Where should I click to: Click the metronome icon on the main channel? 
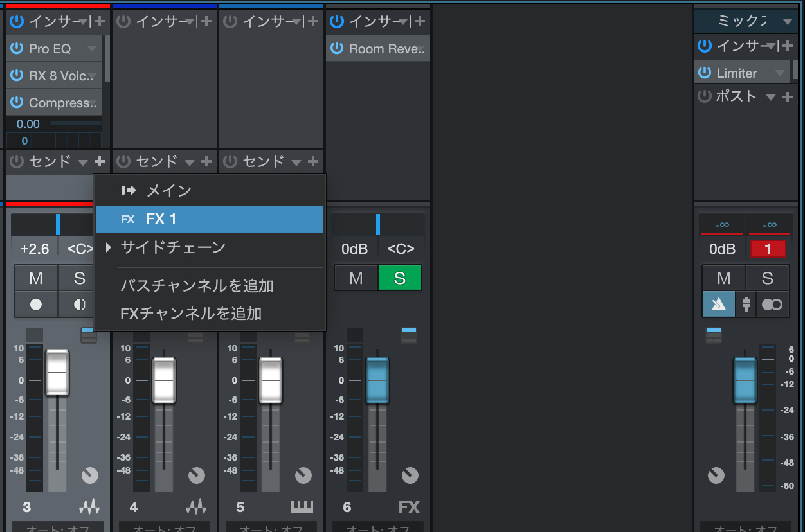(x=718, y=304)
